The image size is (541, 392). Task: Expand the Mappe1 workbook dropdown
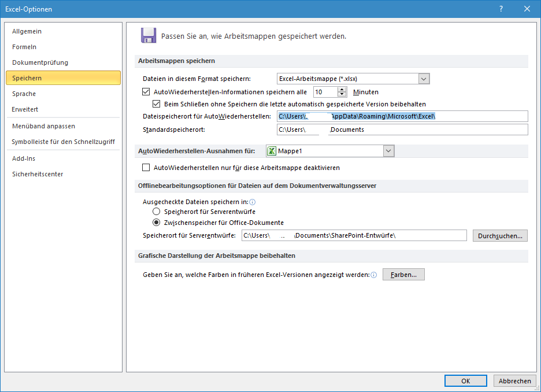point(388,151)
